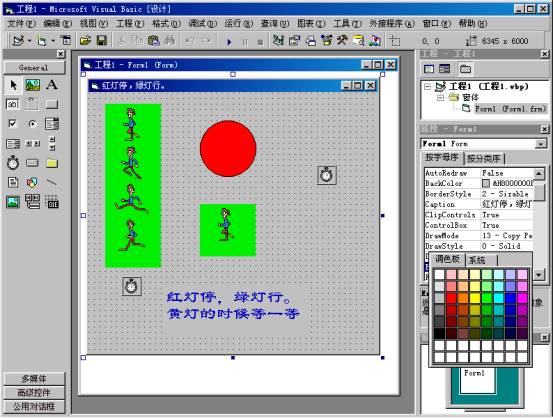
Task: Pick the bright red swatch in palette
Action: 451,298
